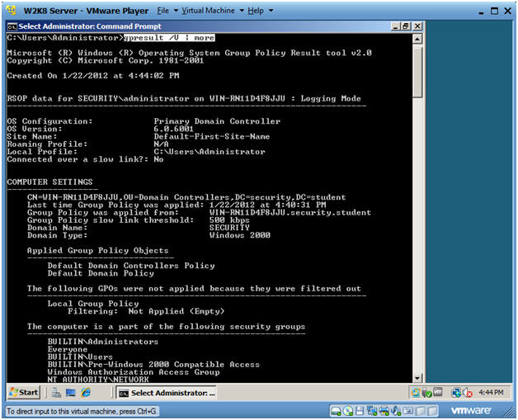This screenshot has height=420, width=518.
Task: Open the Help menu in VMware Player
Action: 256,11
